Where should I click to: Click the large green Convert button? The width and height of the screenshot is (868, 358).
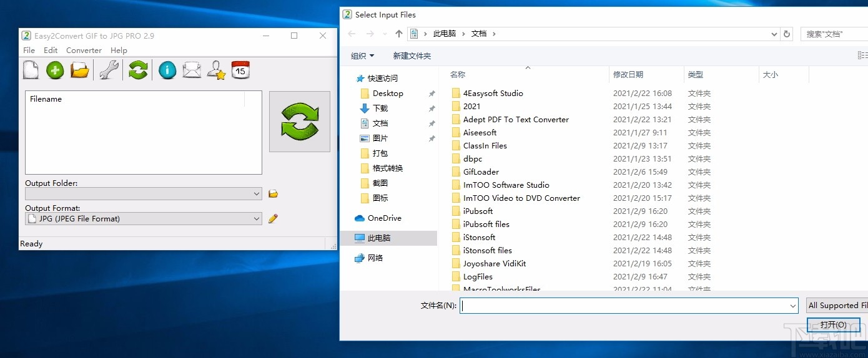click(x=300, y=122)
